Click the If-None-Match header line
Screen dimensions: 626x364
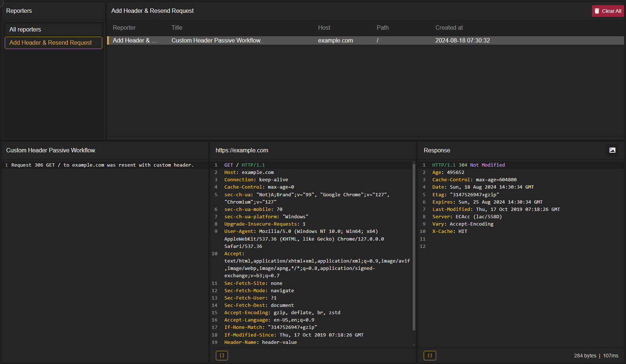point(271,327)
